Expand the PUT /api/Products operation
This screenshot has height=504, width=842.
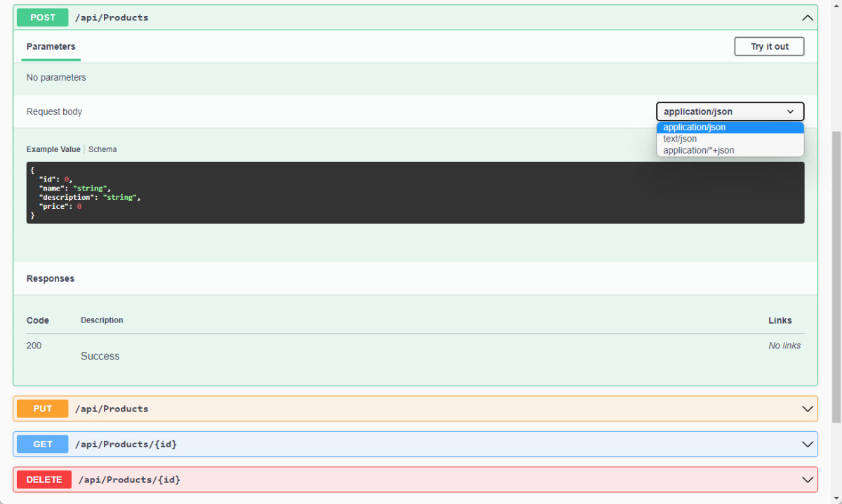point(806,409)
